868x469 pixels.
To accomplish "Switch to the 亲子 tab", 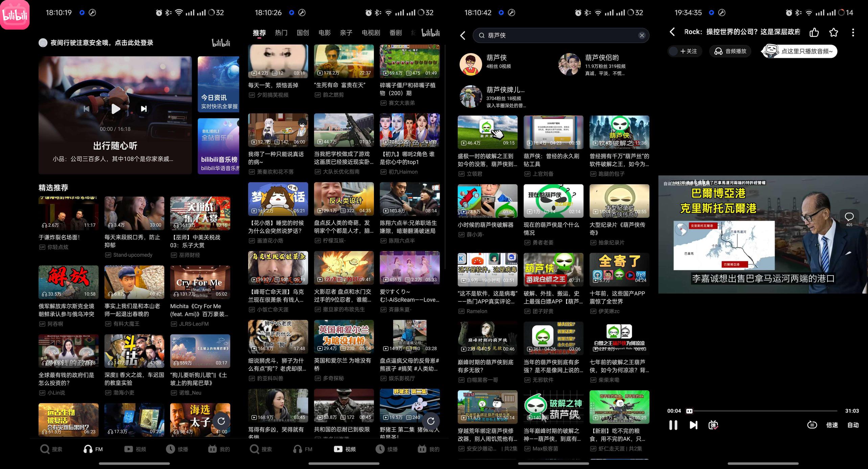I will (x=346, y=33).
